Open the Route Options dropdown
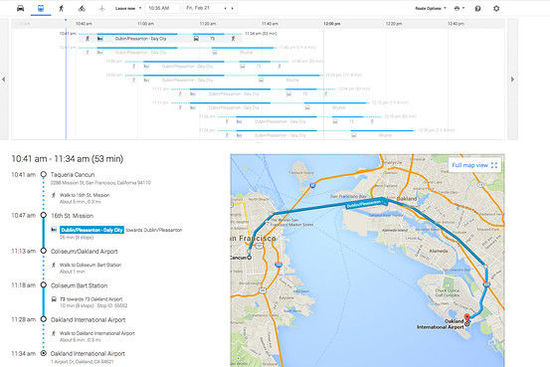550x367 pixels. click(x=430, y=8)
